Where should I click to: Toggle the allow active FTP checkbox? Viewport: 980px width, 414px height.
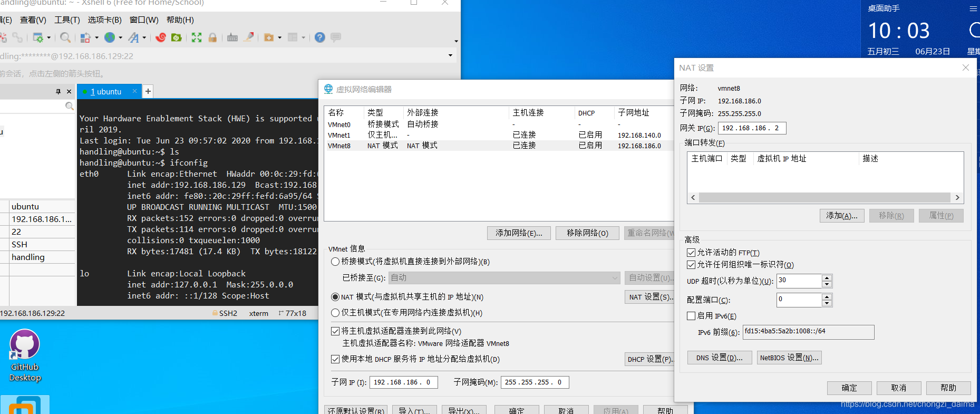point(691,253)
